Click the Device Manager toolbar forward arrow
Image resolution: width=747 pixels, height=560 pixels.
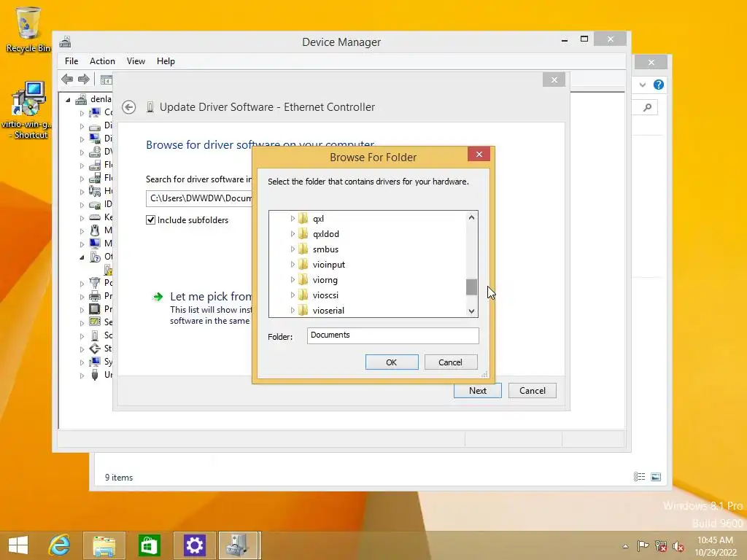[x=84, y=79]
